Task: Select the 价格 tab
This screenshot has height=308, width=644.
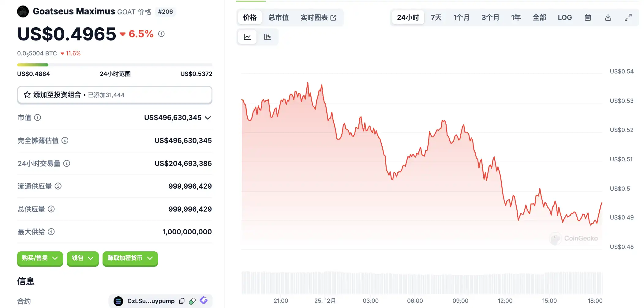Action: point(250,17)
